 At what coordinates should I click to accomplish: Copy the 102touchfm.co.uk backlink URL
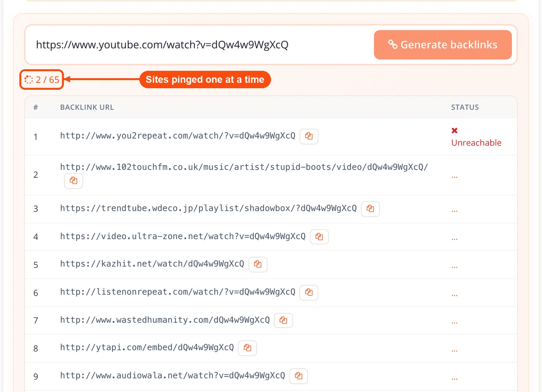[x=74, y=181]
